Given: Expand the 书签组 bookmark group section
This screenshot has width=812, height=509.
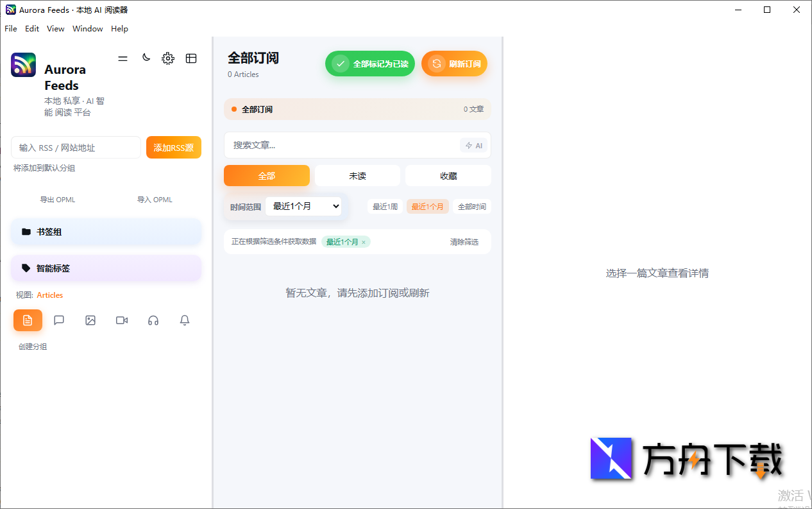Looking at the screenshot, I should pos(106,232).
